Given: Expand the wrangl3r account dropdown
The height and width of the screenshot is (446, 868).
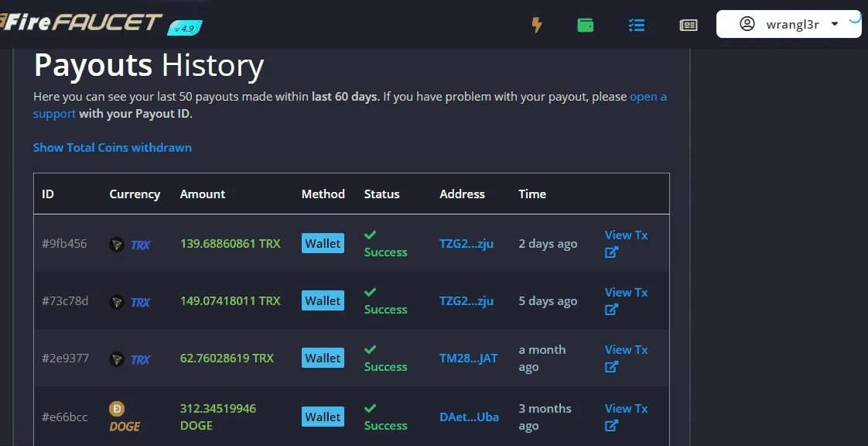Looking at the screenshot, I should [789, 24].
